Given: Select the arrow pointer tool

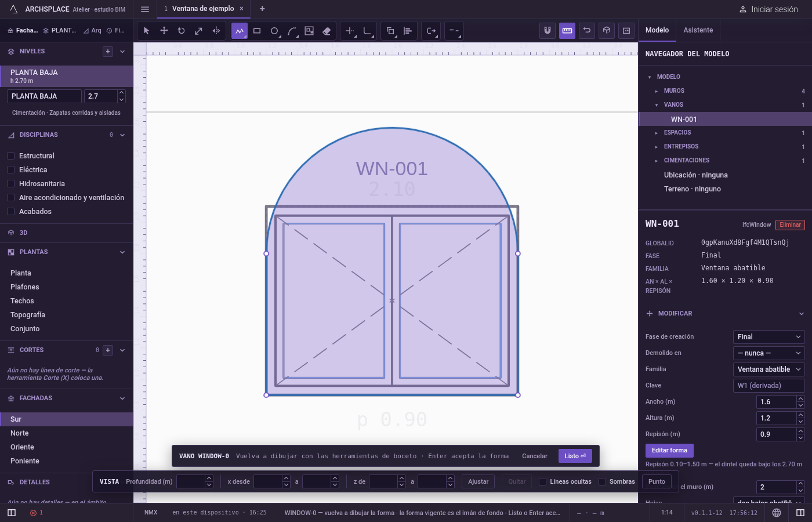Looking at the screenshot, I should pyautogui.click(x=146, y=31).
